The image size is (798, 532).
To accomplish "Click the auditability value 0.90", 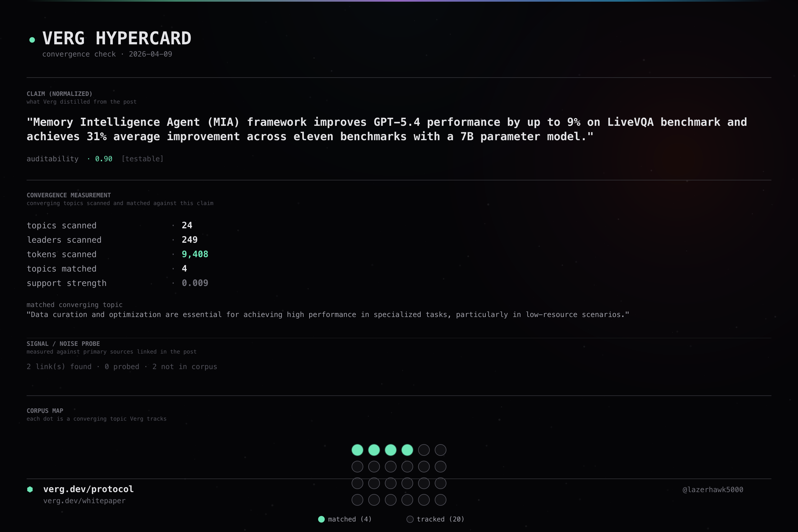I will coord(103,159).
